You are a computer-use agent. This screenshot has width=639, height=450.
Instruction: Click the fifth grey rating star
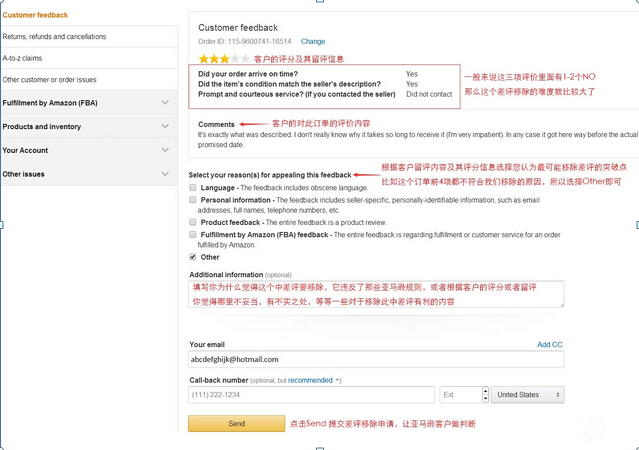tap(245, 59)
